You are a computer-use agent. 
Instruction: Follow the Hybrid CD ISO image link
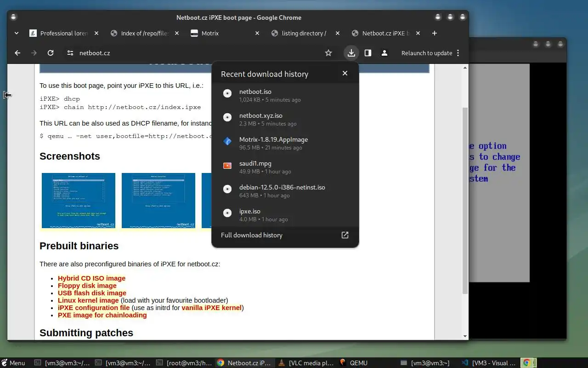91,278
